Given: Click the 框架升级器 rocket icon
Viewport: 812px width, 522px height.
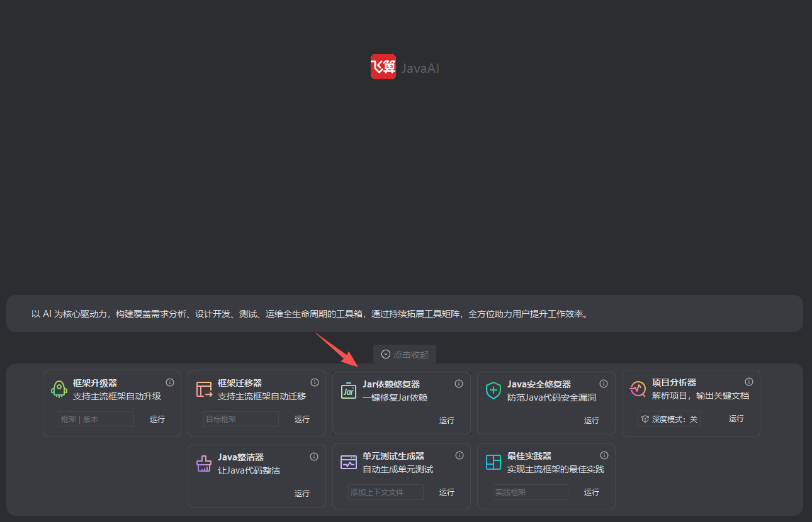Looking at the screenshot, I should [59, 389].
